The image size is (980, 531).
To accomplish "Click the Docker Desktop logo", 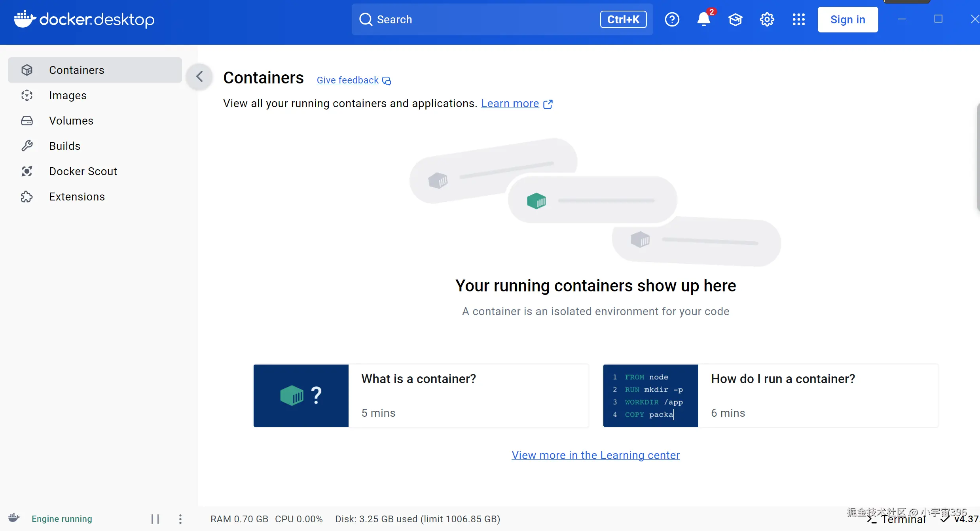I will pos(84,19).
